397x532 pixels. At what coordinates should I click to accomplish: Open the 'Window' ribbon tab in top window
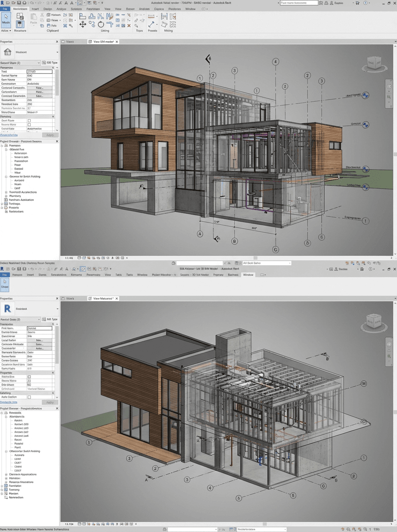click(x=190, y=9)
